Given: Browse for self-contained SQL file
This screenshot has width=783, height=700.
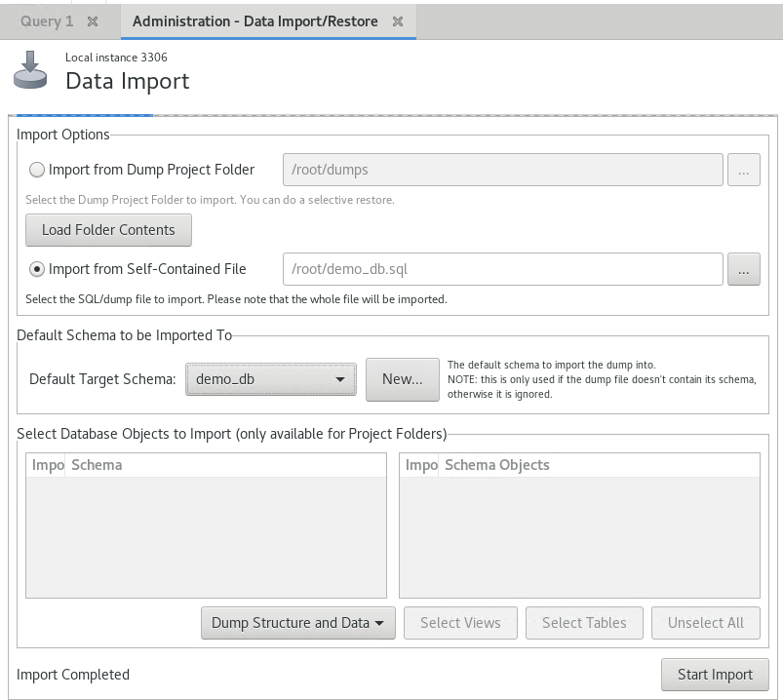Looking at the screenshot, I should coord(744,269).
